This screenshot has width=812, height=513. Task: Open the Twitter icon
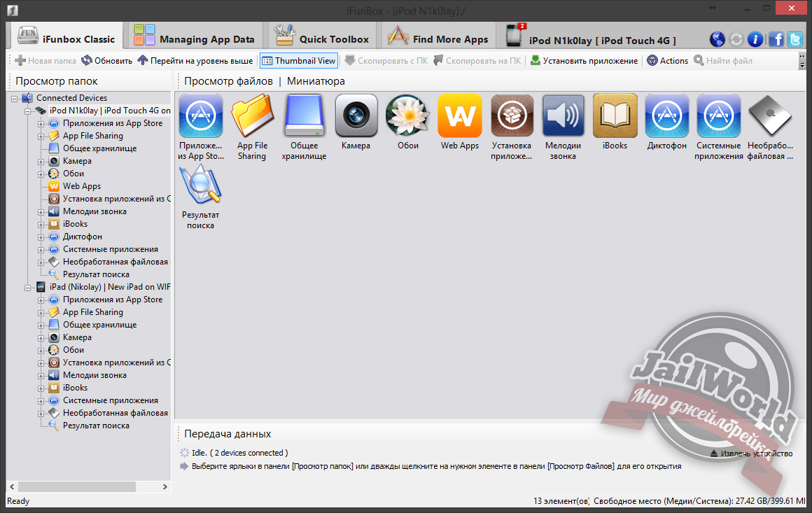pyautogui.click(x=795, y=39)
